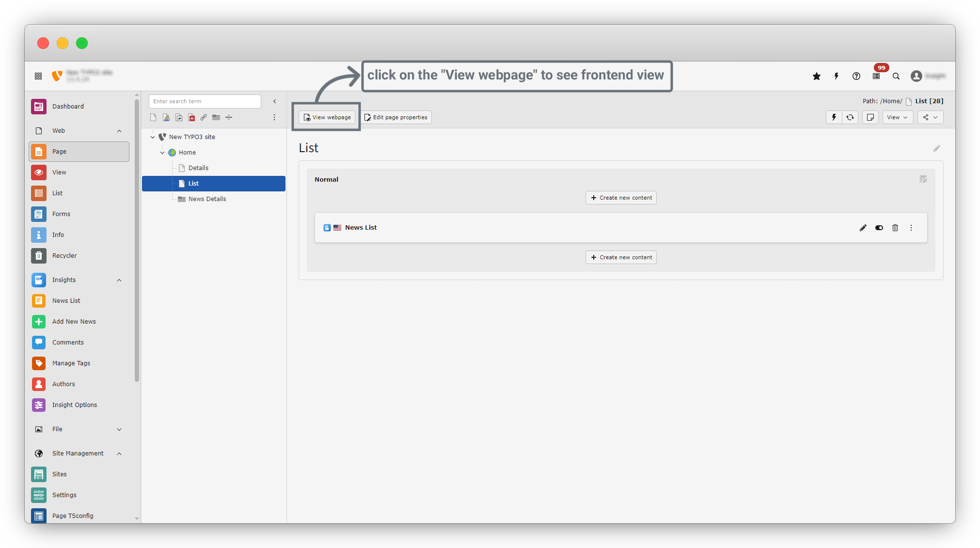Open the Add New News module
The image size is (980, 548).
[x=74, y=322]
